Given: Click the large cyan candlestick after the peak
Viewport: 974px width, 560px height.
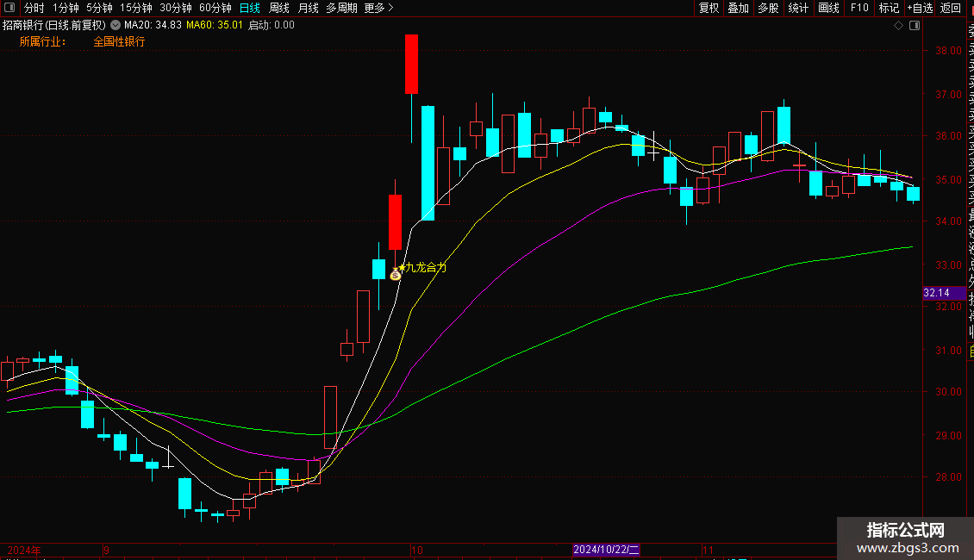Looking at the screenshot, I should (x=428, y=163).
